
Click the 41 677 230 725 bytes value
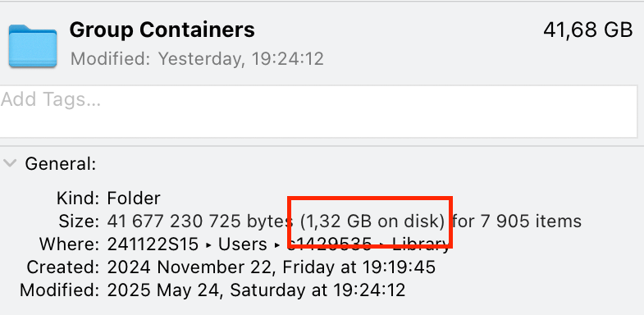199,221
